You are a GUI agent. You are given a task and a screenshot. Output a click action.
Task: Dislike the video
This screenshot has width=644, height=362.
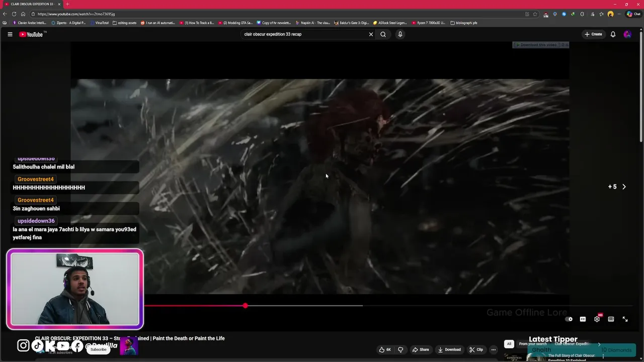[x=400, y=349]
